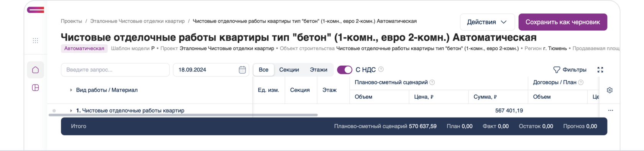
Task: Toggle the С НДС switch
Action: point(345,70)
